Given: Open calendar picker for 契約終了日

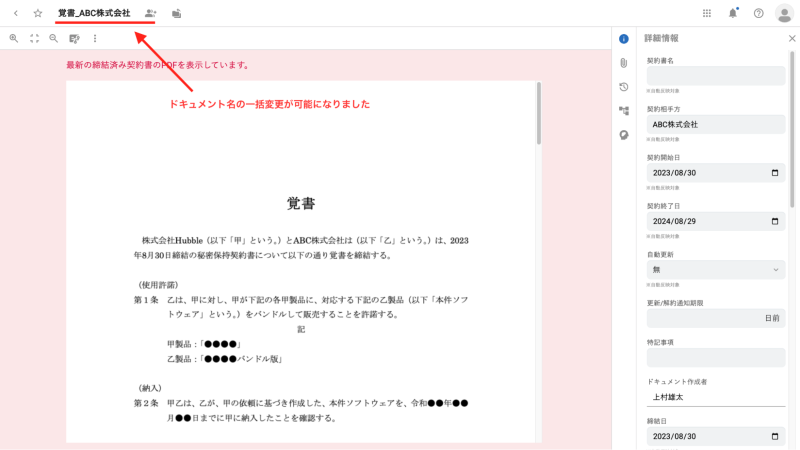Looking at the screenshot, I should [775, 221].
